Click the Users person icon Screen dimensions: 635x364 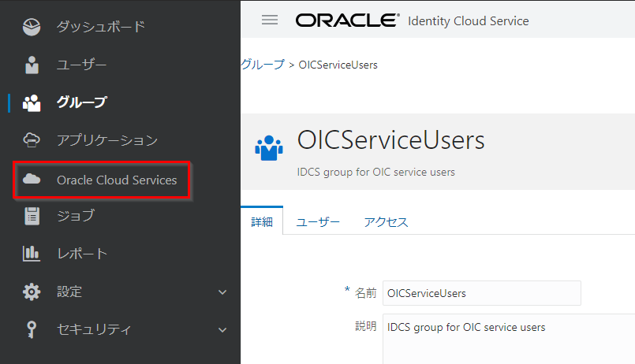pyautogui.click(x=32, y=65)
